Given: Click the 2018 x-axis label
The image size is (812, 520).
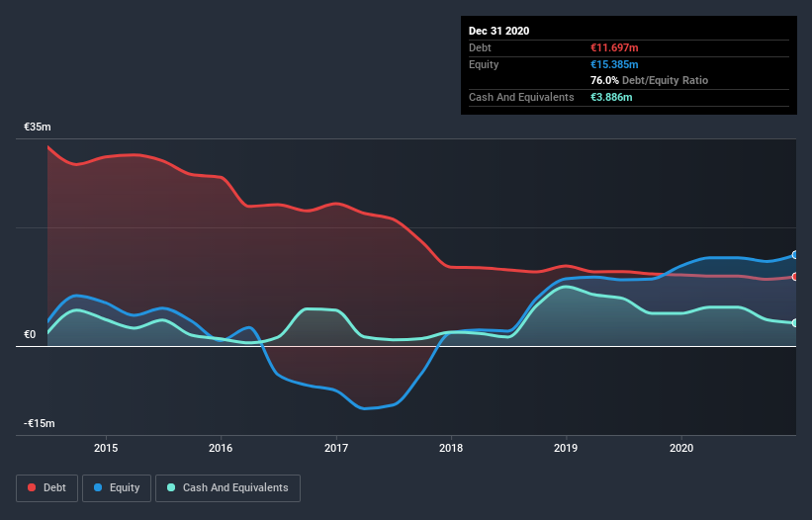Looking at the screenshot, I should tap(451, 448).
